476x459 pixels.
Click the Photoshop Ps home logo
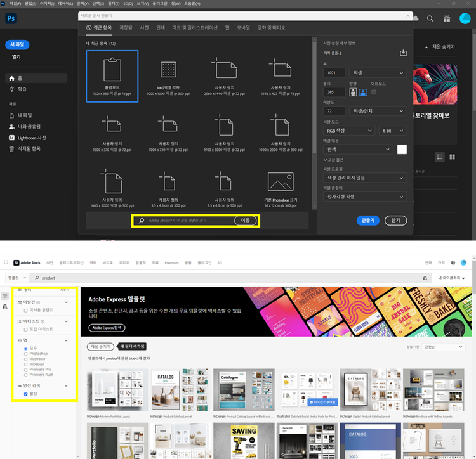tap(11, 18)
